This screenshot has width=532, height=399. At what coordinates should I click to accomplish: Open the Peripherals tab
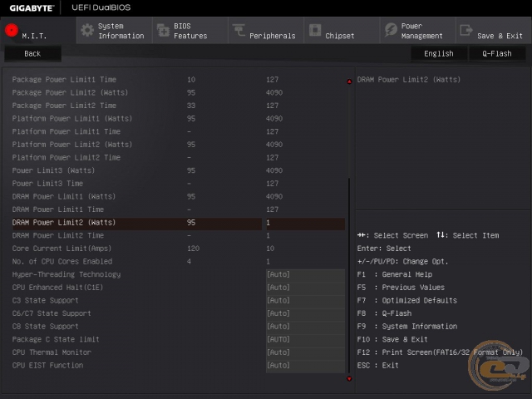[x=266, y=31]
